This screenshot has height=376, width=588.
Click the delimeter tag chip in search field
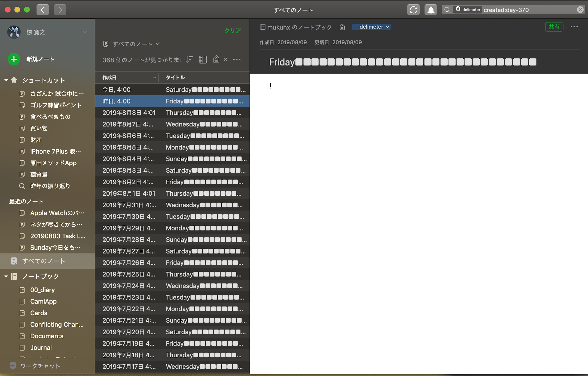click(468, 10)
